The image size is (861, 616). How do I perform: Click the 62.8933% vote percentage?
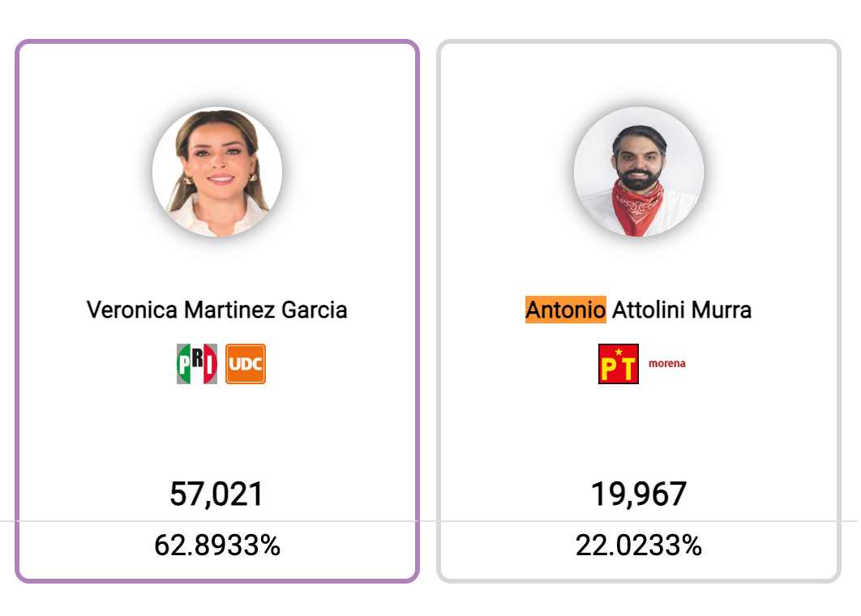(217, 545)
